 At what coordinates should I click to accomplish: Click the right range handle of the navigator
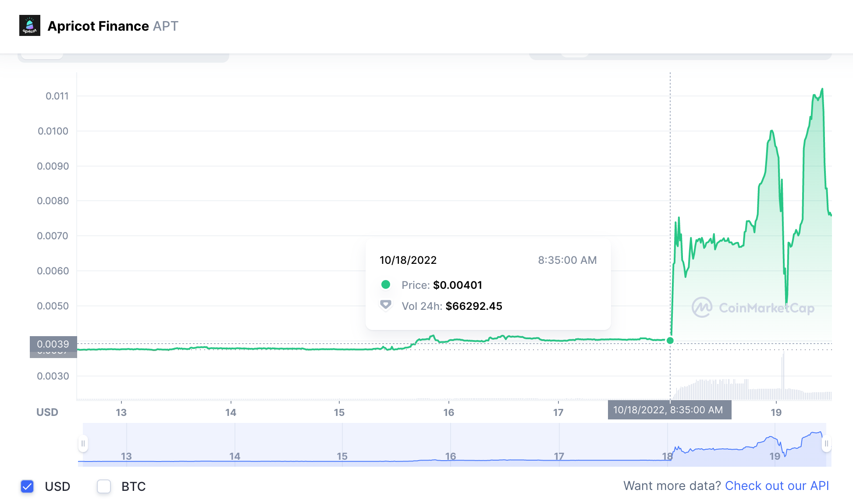point(826,444)
